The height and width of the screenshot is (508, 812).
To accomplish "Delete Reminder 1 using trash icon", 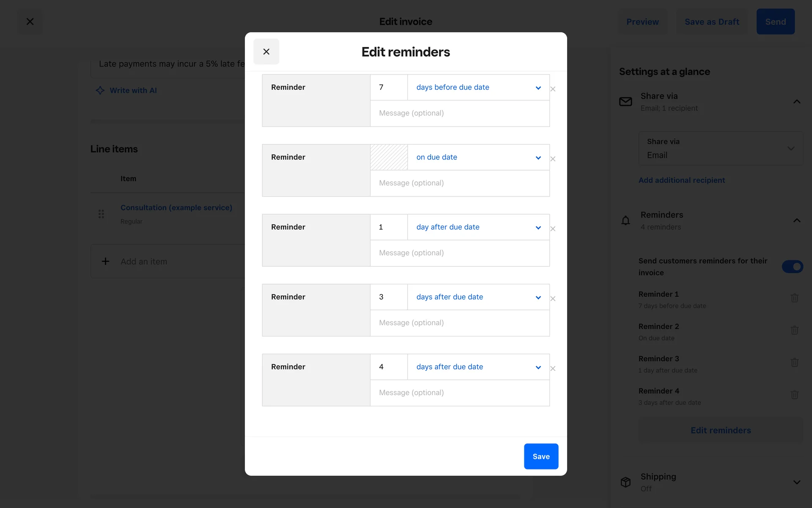I will [794, 298].
